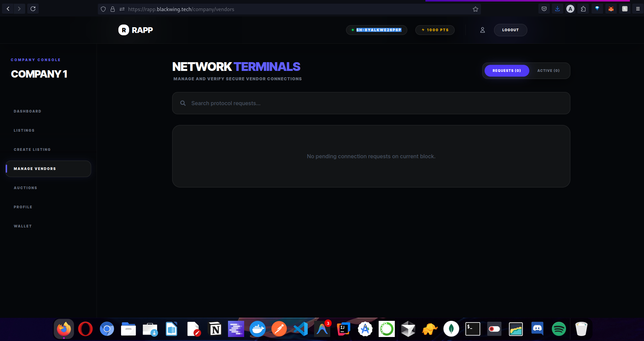Image resolution: width=644 pixels, height=341 pixels.
Task: Launch Spotify from the dock
Action: 559,329
